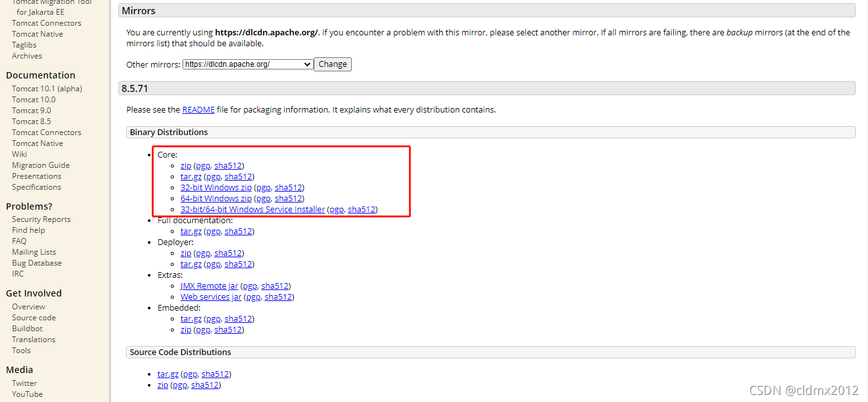Download the JMX Remote jar
This screenshot has width=868, height=402.
(209, 286)
